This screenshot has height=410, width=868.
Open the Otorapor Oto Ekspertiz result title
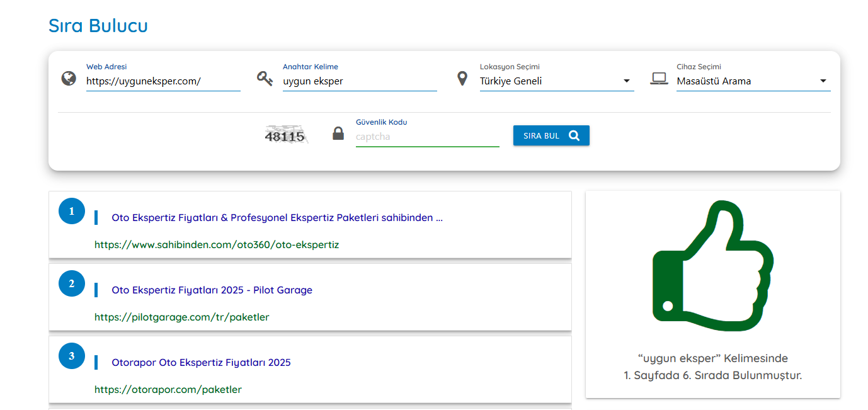202,363
